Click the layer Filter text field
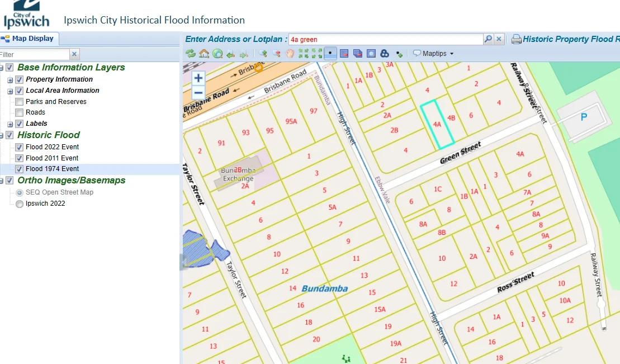The height and width of the screenshot is (364, 620). point(35,54)
